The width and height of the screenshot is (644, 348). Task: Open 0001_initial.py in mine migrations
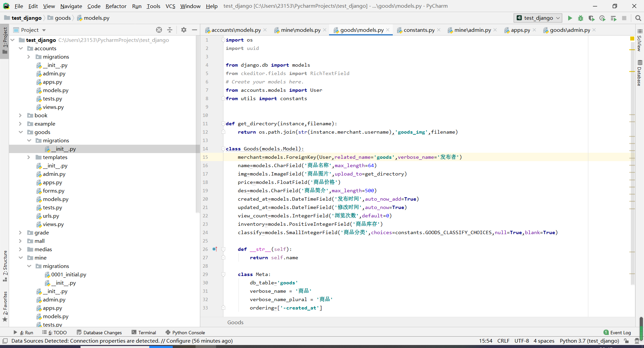pyautogui.click(x=68, y=274)
